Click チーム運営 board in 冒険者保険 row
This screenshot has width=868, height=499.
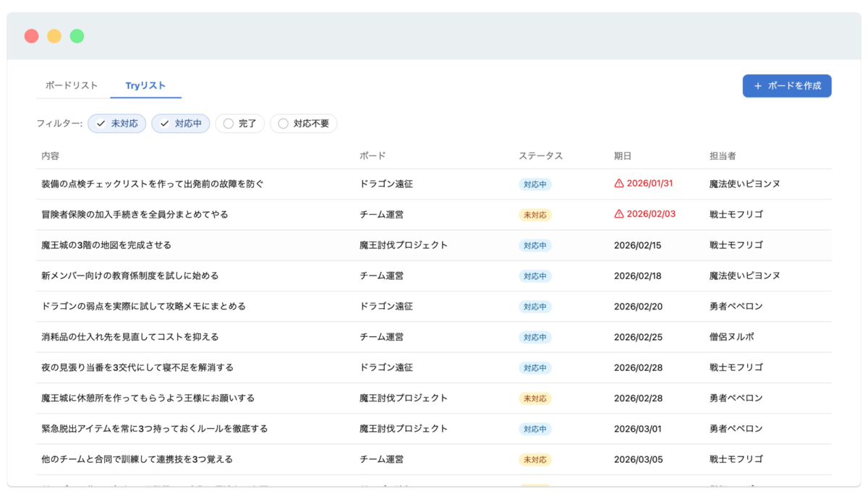[x=382, y=215]
